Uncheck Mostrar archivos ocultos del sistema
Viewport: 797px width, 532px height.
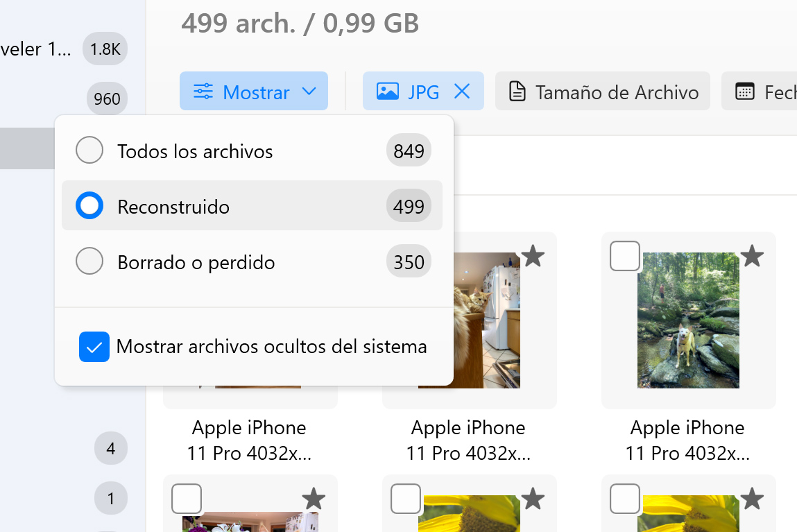point(94,347)
